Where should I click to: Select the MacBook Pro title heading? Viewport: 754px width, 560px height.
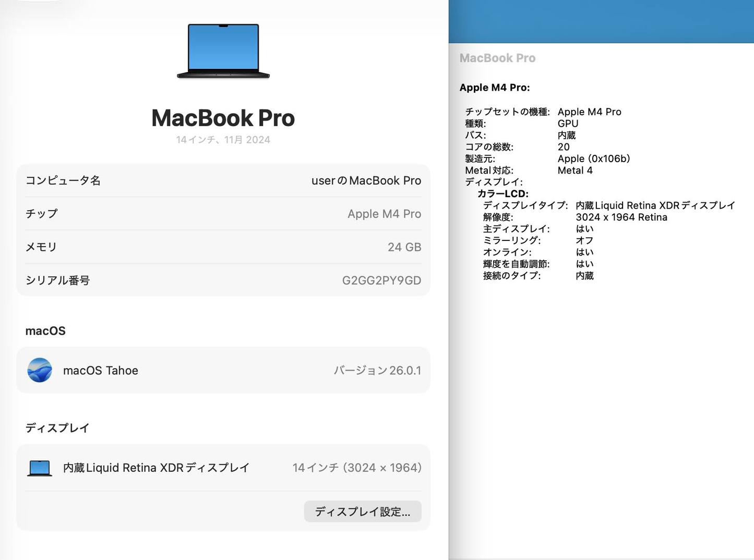click(223, 118)
